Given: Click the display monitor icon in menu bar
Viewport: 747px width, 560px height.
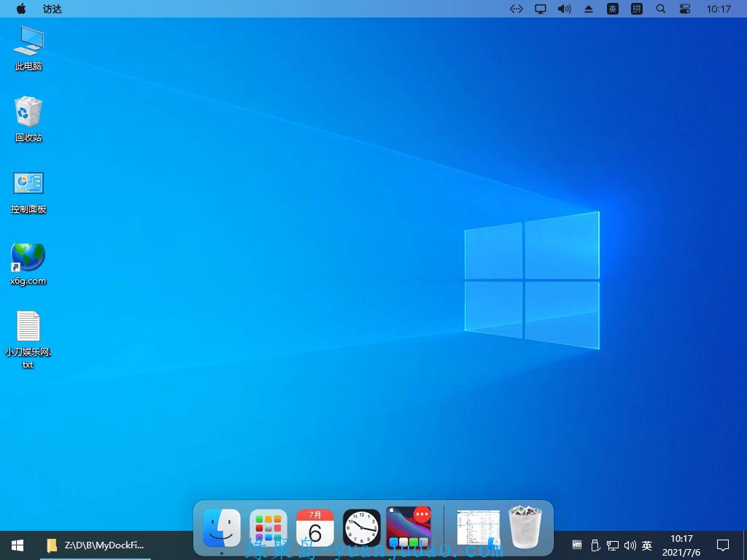Looking at the screenshot, I should coord(541,9).
